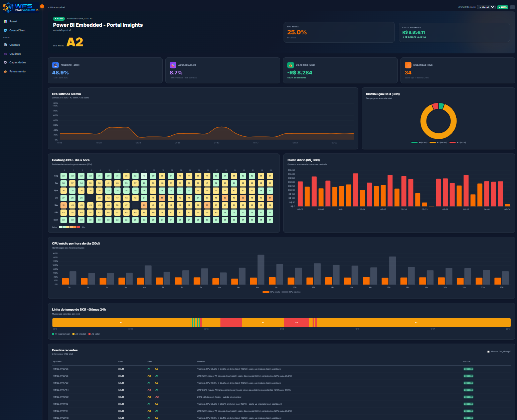Image resolution: width=517 pixels, height=420 pixels.
Task: Click the heatmap Sex row cell showing 62
Action: (x=144, y=205)
